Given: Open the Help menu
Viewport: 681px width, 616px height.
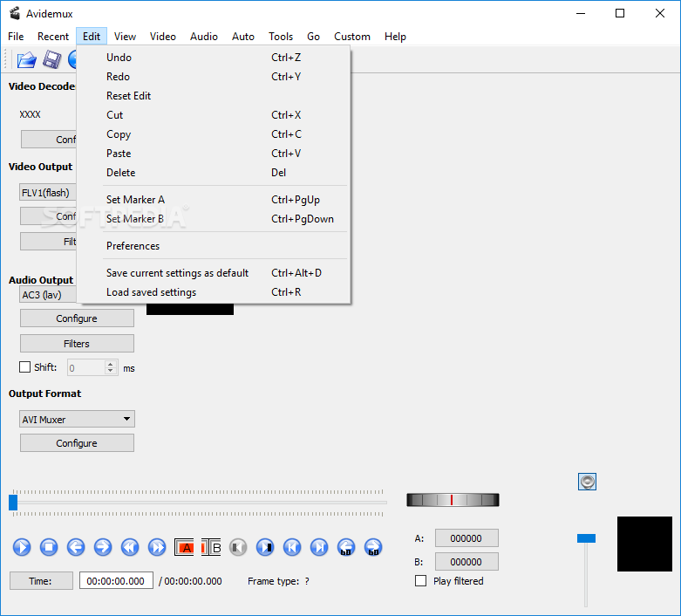Looking at the screenshot, I should tap(395, 37).
